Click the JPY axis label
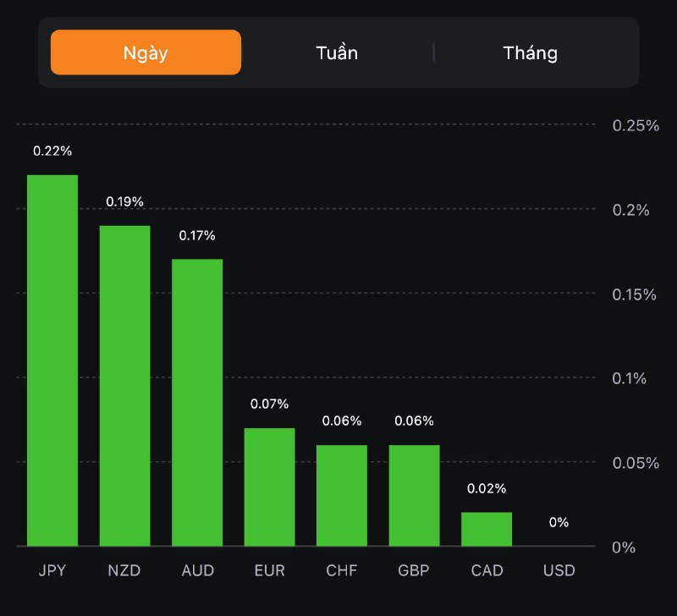Screen dimensions: 677x616 52,570
